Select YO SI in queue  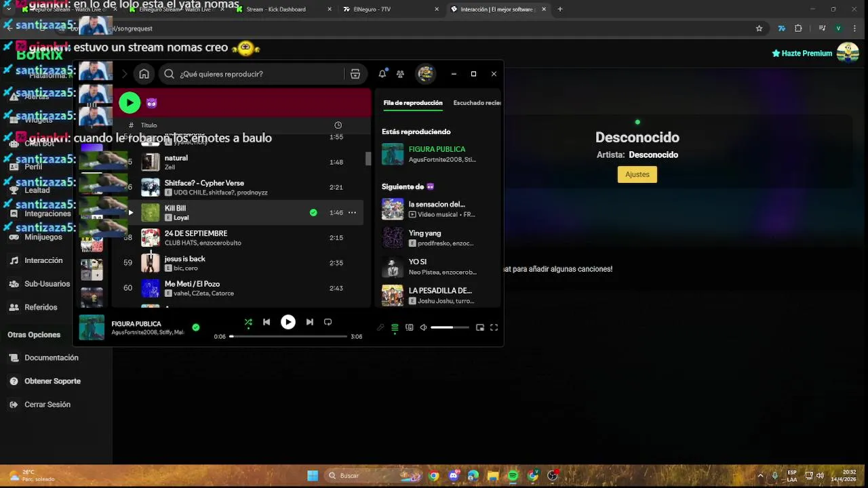point(437,266)
